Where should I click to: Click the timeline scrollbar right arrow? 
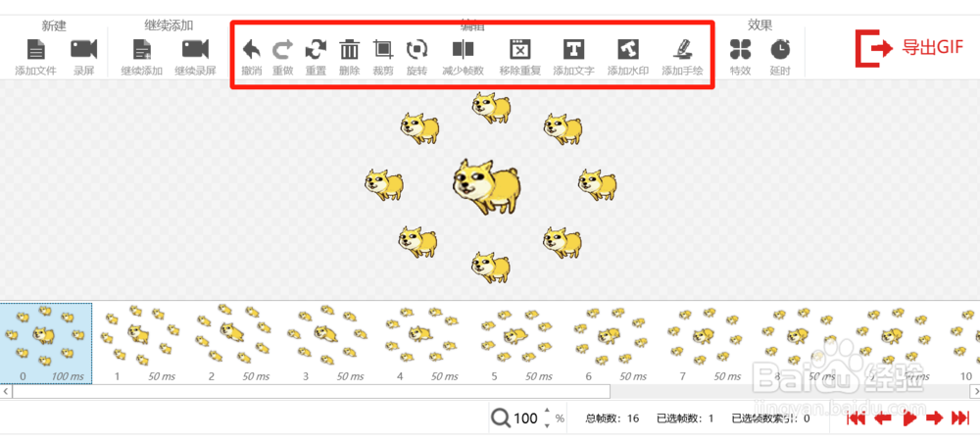point(974,391)
